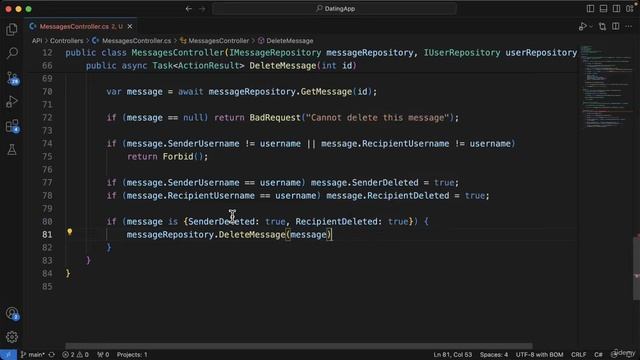Open the Testing flask view

coord(12,149)
